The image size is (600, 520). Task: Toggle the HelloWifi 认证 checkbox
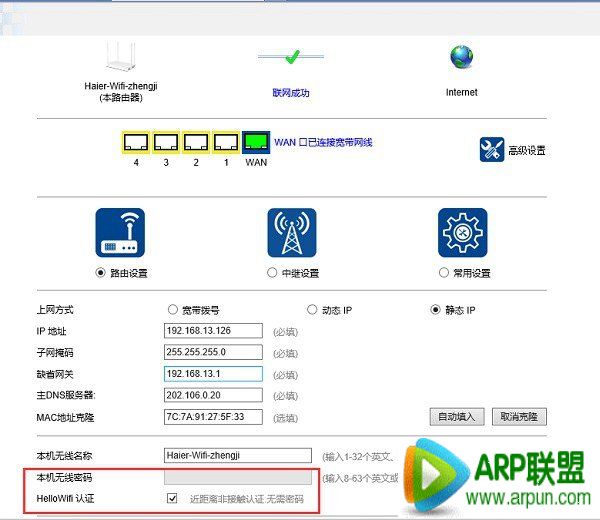172,497
